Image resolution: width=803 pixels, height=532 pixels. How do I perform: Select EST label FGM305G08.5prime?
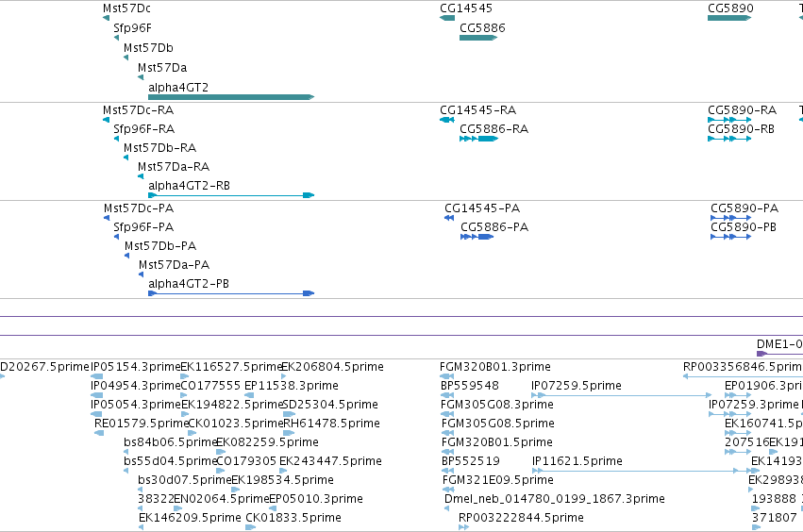(x=498, y=424)
